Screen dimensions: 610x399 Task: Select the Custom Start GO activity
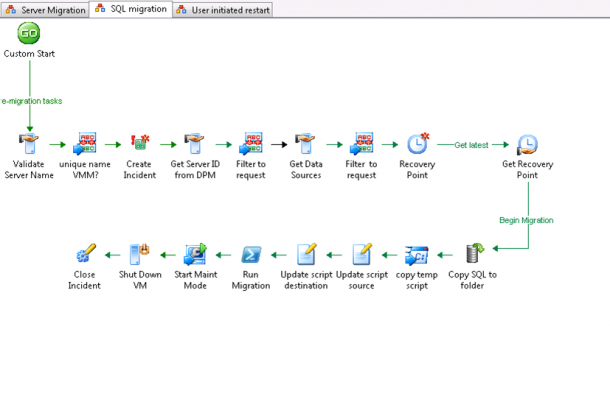point(29,33)
